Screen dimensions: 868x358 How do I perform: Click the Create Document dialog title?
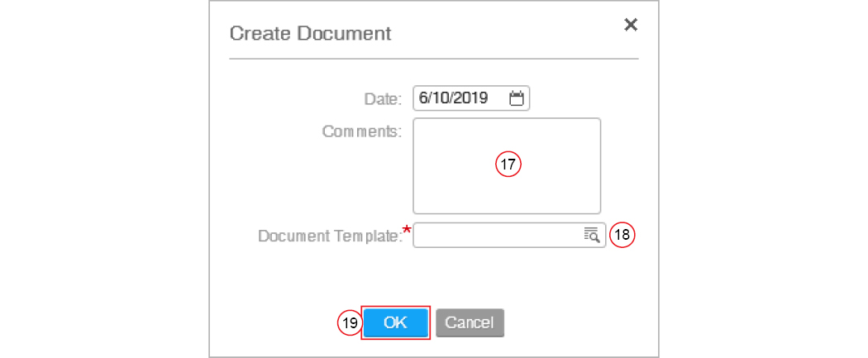tap(310, 33)
